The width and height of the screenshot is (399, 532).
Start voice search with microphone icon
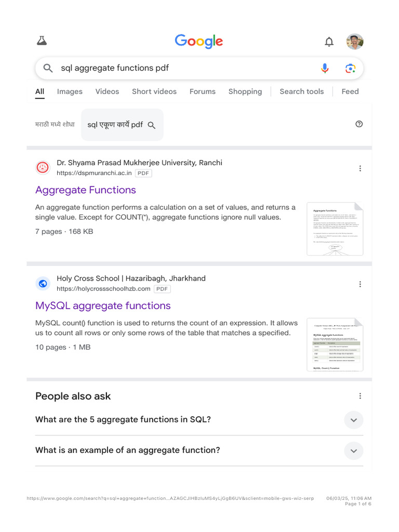pos(325,68)
